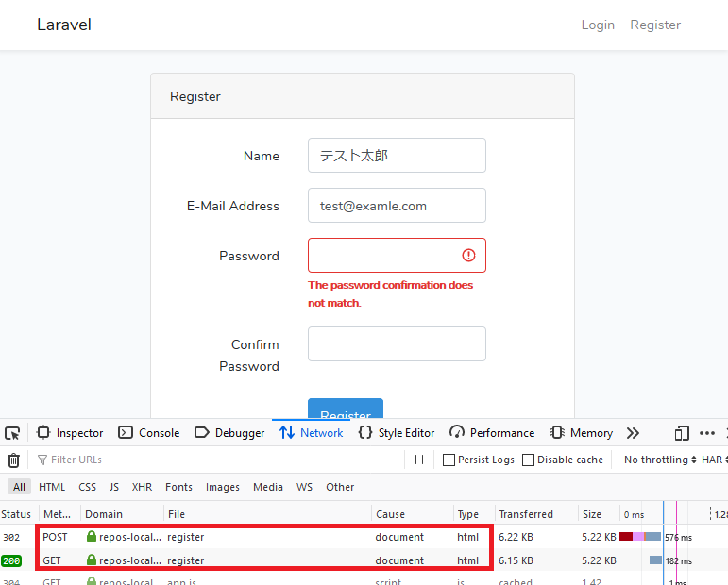Click the Login link in navbar
The width and height of the screenshot is (728, 585).
point(598,25)
